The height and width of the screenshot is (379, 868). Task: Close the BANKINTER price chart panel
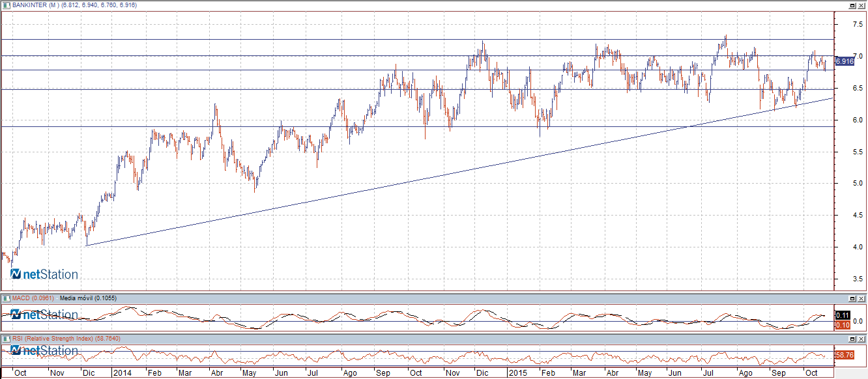862,5
